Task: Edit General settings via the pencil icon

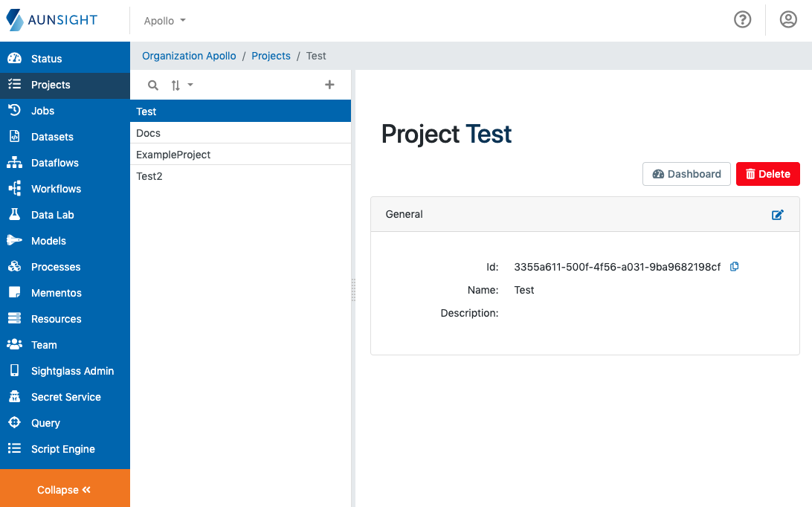Action: 777,215
